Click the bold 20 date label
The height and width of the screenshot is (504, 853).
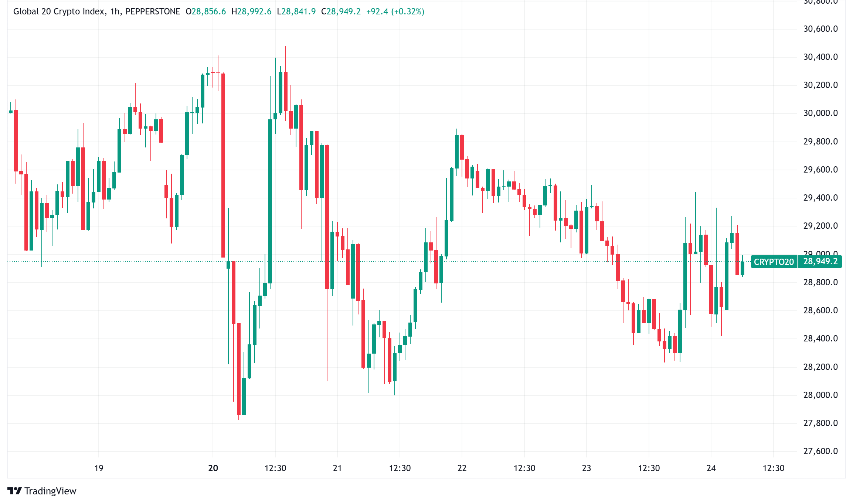click(x=213, y=468)
